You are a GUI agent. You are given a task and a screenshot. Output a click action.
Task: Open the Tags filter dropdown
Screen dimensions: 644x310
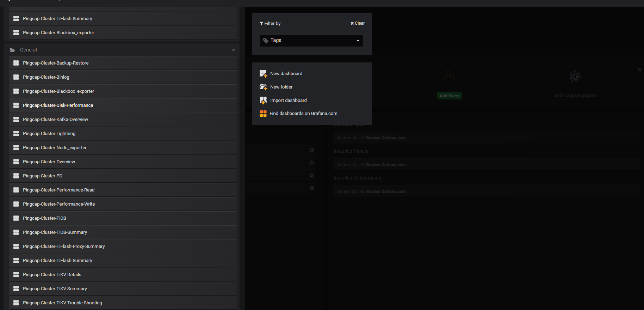pos(311,41)
